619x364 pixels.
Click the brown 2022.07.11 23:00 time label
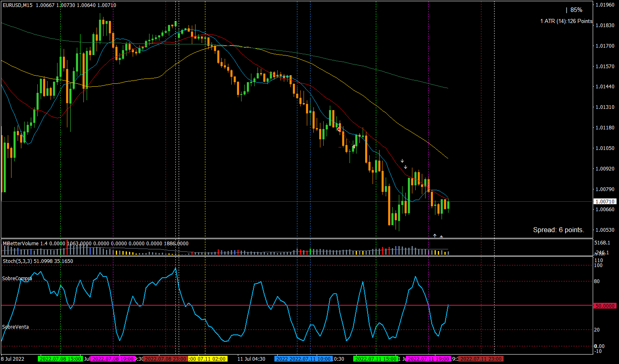click(481, 359)
